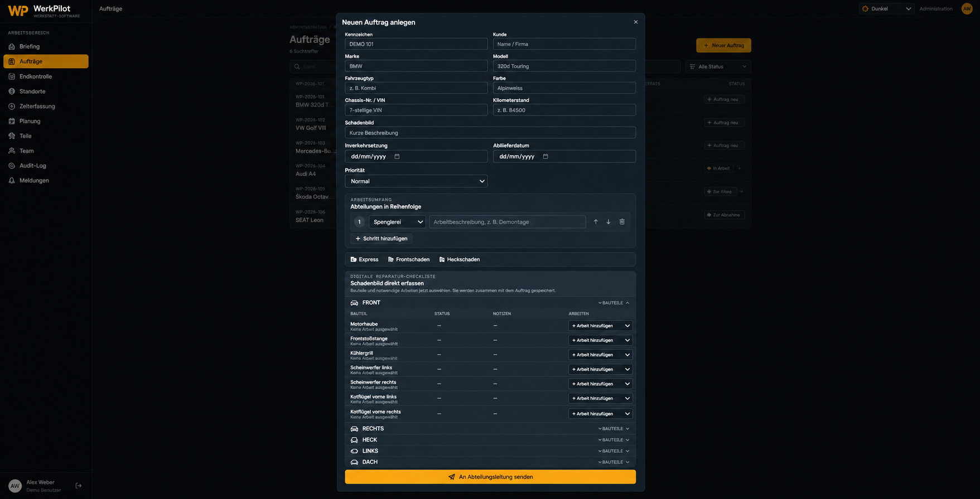Open the Spenglerei department dropdown
Image resolution: width=980 pixels, height=499 pixels.
click(397, 222)
